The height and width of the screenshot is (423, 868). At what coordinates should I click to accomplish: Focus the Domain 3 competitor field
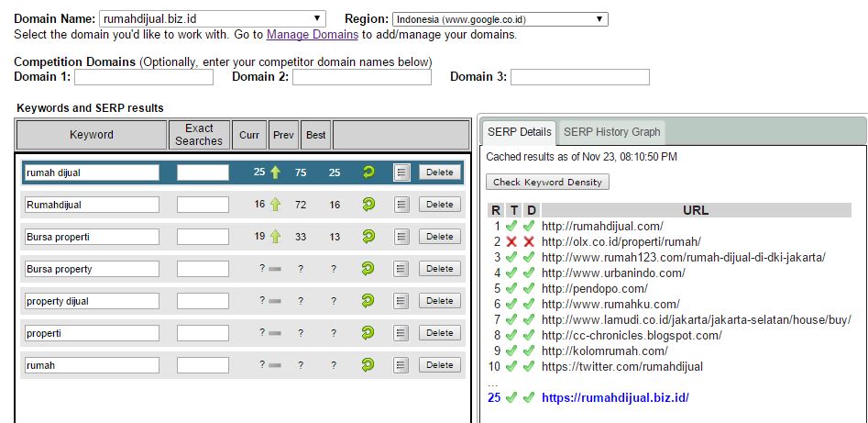[x=579, y=77]
